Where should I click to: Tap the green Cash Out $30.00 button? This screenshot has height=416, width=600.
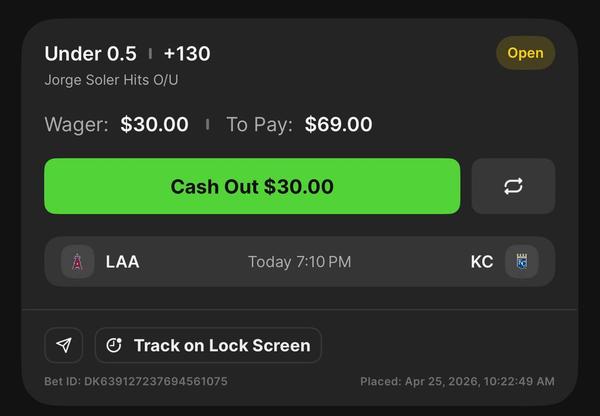252,186
